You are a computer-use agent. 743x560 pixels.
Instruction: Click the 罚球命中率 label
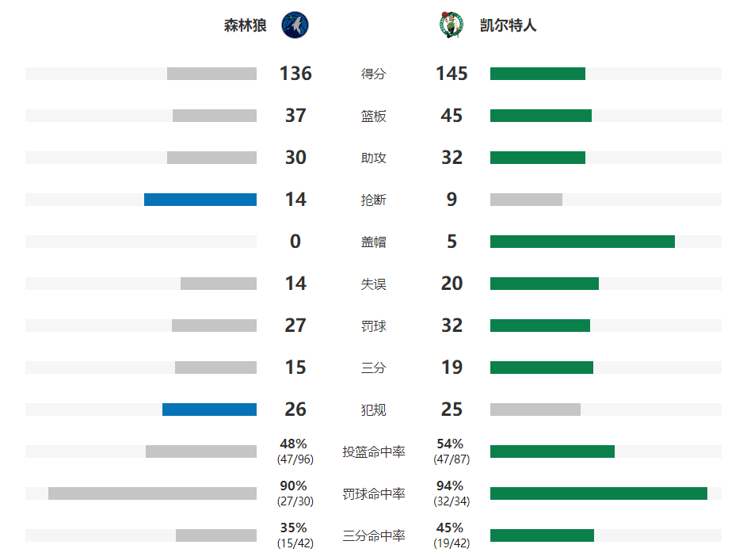pyautogui.click(x=373, y=494)
